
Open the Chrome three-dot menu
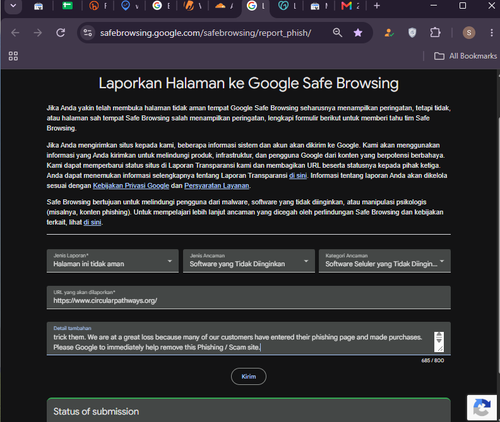(x=492, y=33)
